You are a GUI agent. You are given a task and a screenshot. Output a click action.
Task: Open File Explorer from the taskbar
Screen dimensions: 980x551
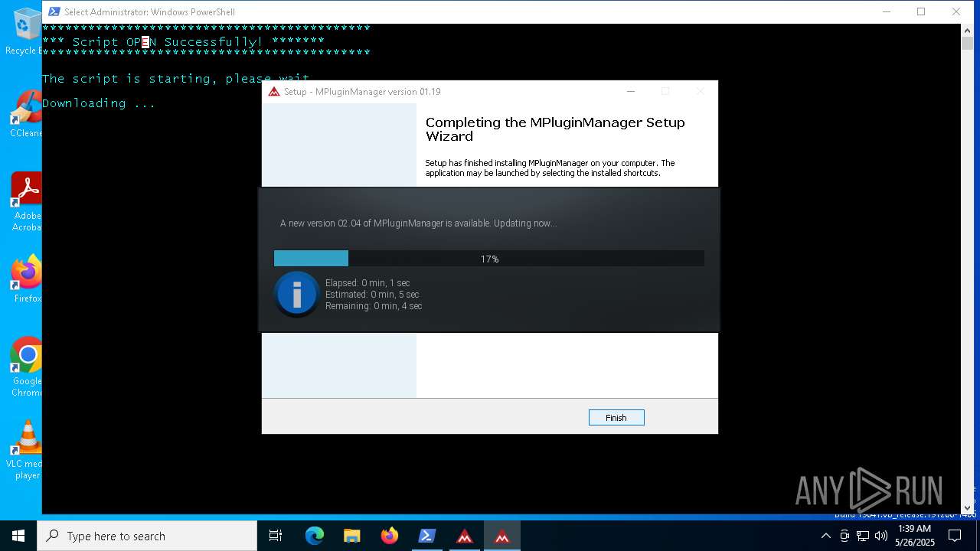[x=352, y=536]
